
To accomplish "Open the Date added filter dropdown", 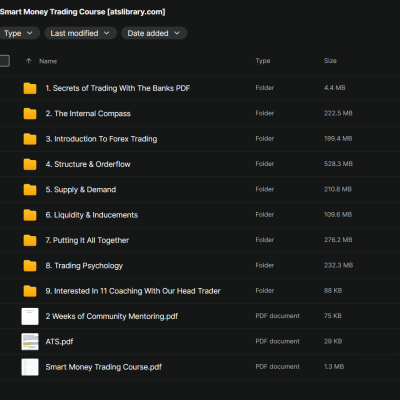I will click(154, 33).
